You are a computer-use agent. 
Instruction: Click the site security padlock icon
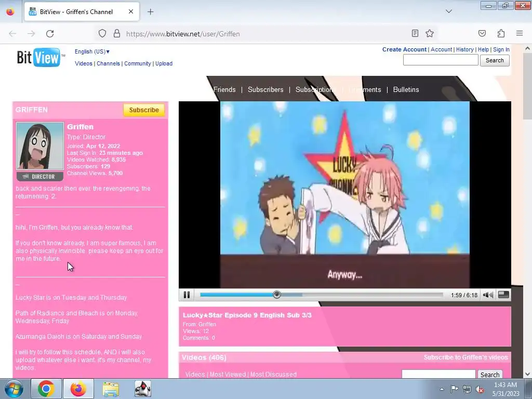[x=117, y=34]
